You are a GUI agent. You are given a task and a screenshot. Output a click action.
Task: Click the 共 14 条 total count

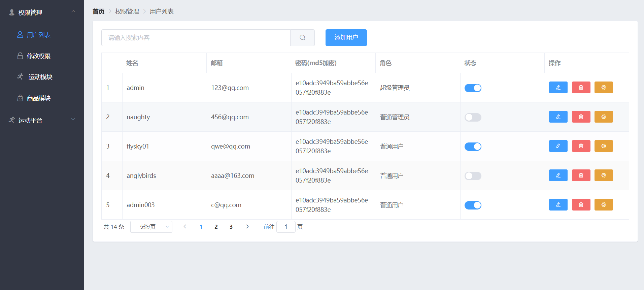[114, 227]
